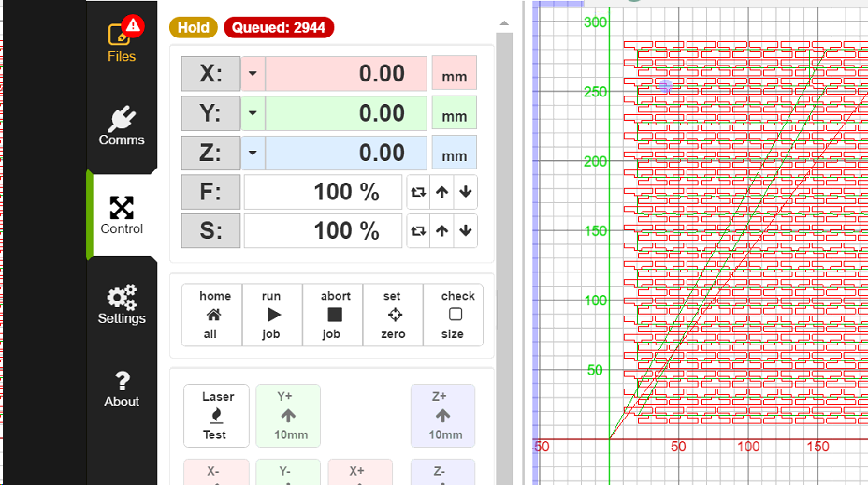
Task: Open the Files tab
Action: 122,41
